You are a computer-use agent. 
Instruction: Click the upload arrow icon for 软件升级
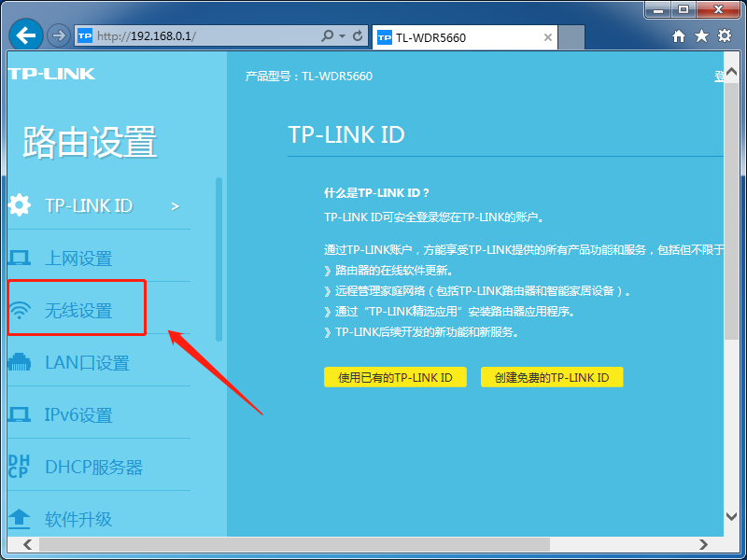tap(20, 519)
